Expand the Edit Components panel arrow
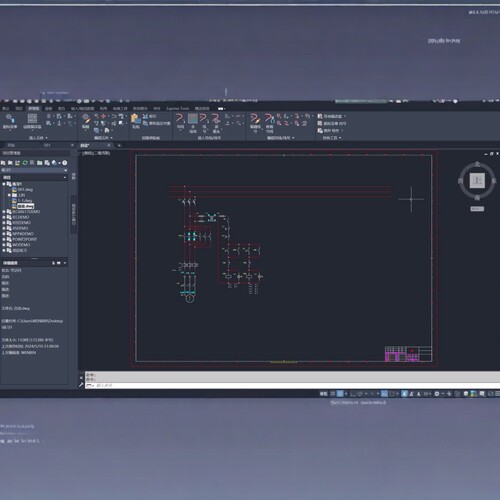Screen dimensions: 500x500 point(111,138)
